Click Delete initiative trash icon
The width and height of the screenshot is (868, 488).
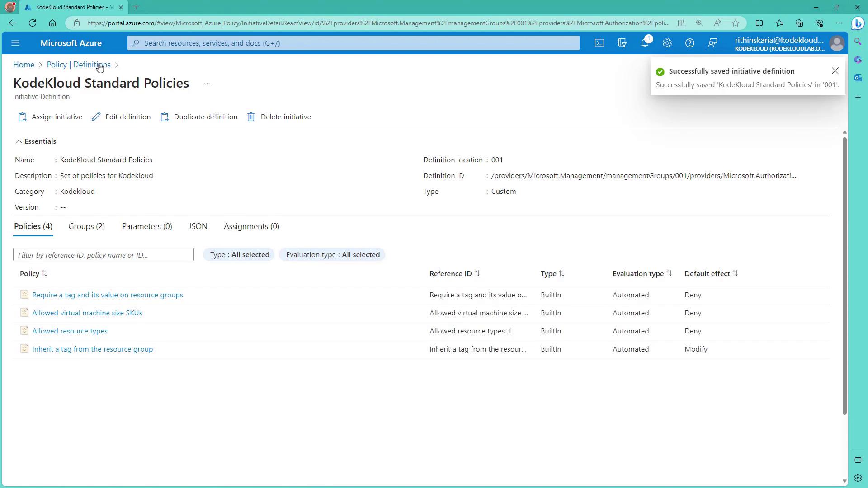tap(251, 117)
